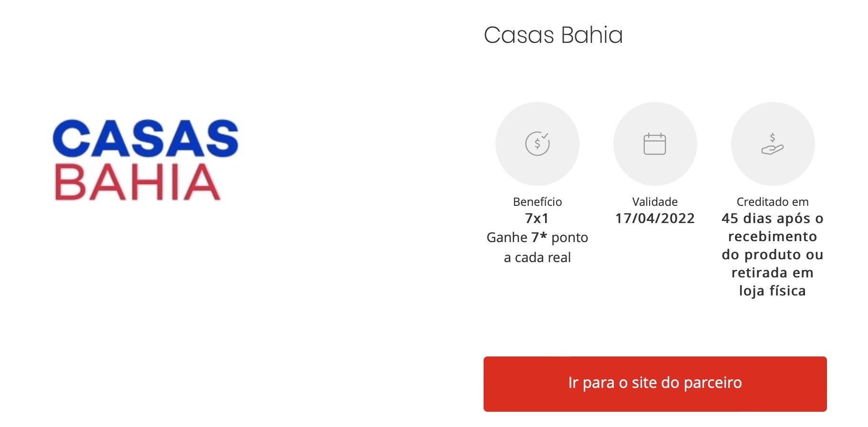This screenshot has width=868, height=427.
Task: Click the '45 dias após o' line
Action: pos(773,218)
